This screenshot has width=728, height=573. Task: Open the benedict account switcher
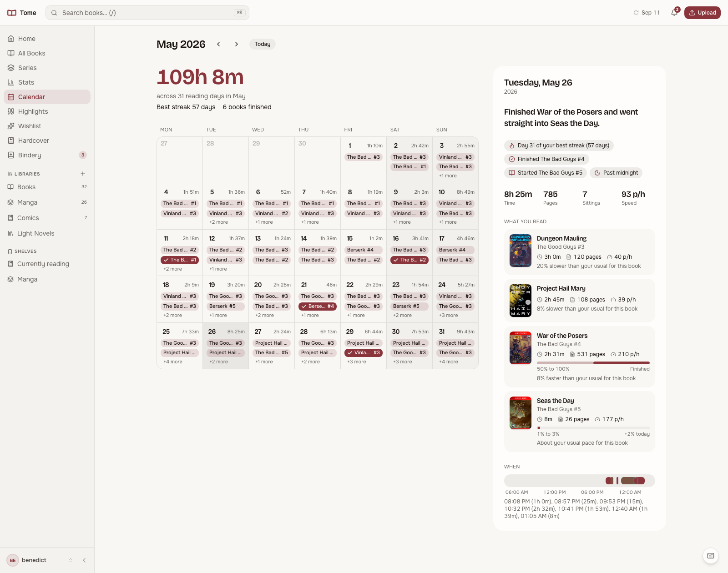pyautogui.click(x=40, y=560)
